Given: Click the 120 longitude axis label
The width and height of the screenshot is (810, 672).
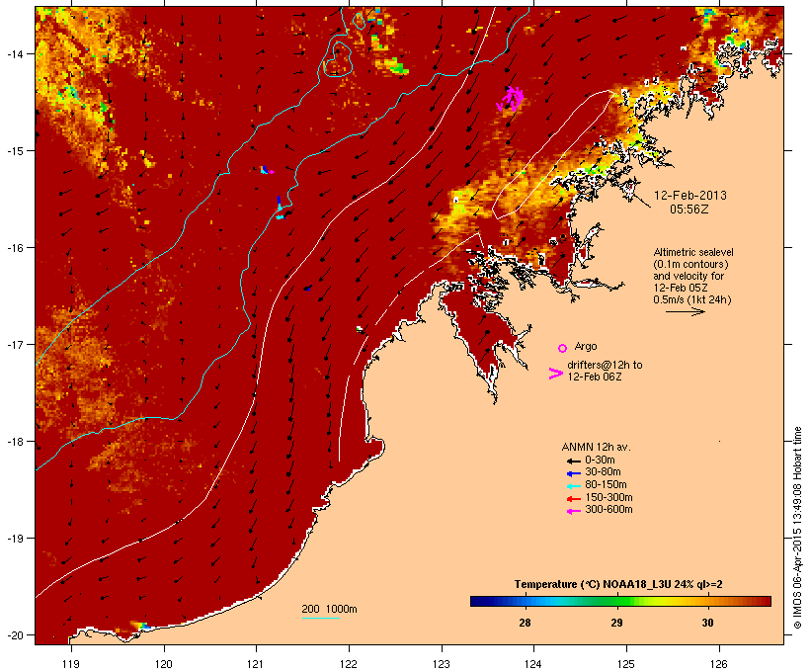Looking at the screenshot, I should [x=164, y=664].
